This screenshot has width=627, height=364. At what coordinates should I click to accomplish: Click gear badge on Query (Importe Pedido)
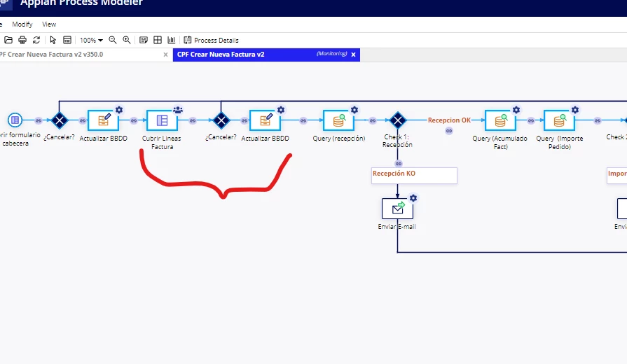point(575,110)
